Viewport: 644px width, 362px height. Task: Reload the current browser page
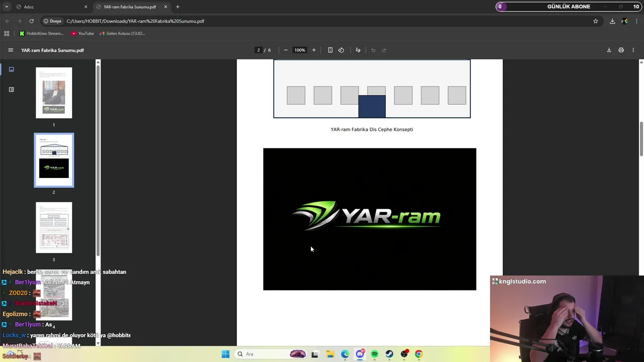[x=31, y=21]
